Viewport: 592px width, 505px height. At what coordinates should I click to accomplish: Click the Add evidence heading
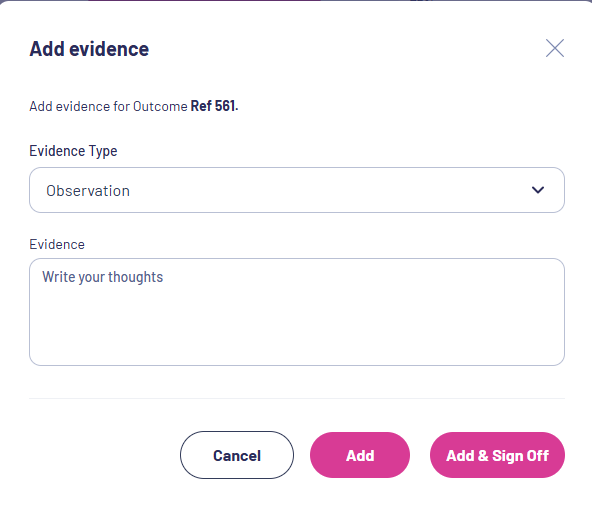[x=89, y=49]
